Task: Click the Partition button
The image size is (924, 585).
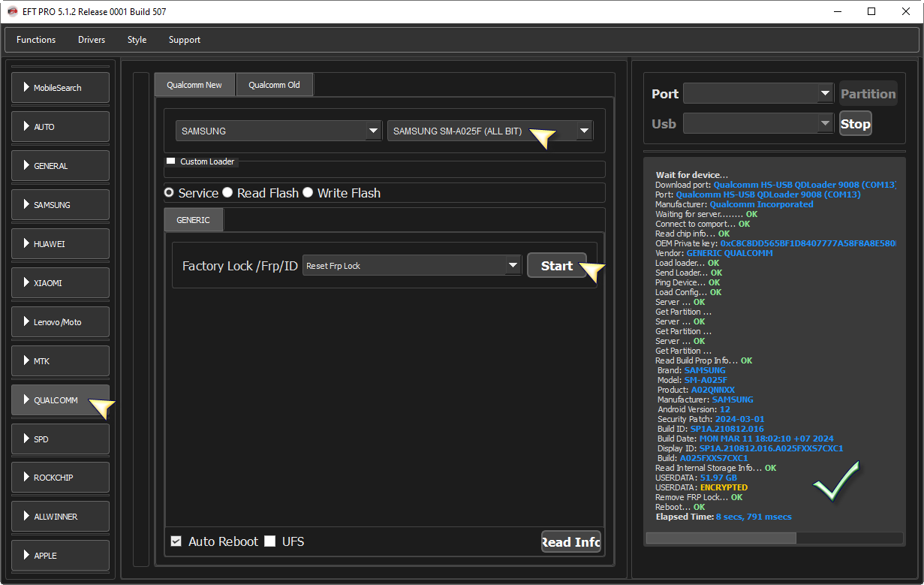Action: coord(868,94)
